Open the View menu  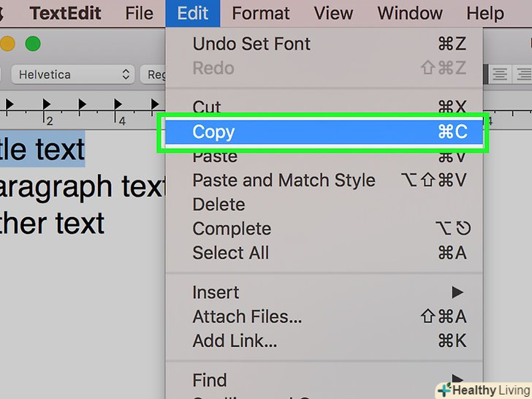point(333,14)
